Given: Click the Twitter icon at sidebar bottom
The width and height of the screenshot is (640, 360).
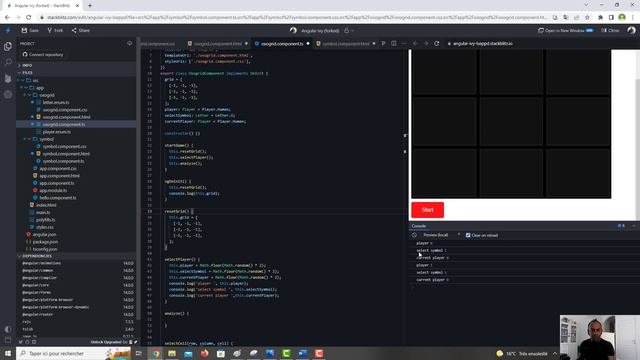Looking at the screenshot, I should [x=20, y=342].
